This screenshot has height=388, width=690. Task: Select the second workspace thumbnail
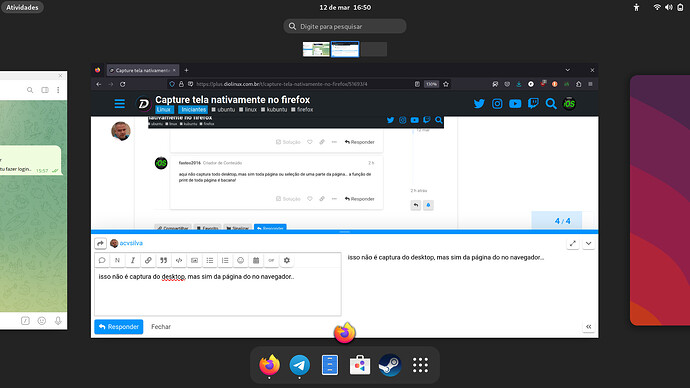tap(345, 49)
